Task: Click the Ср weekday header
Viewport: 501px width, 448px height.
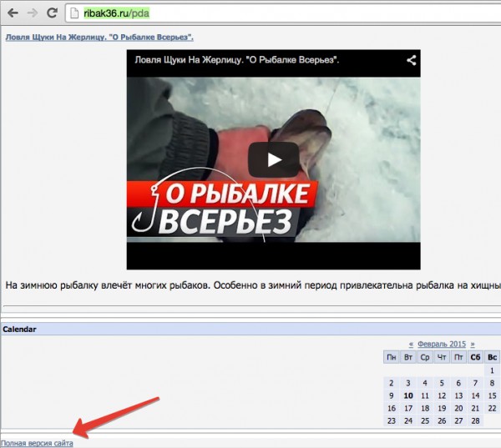Action: [x=425, y=357]
